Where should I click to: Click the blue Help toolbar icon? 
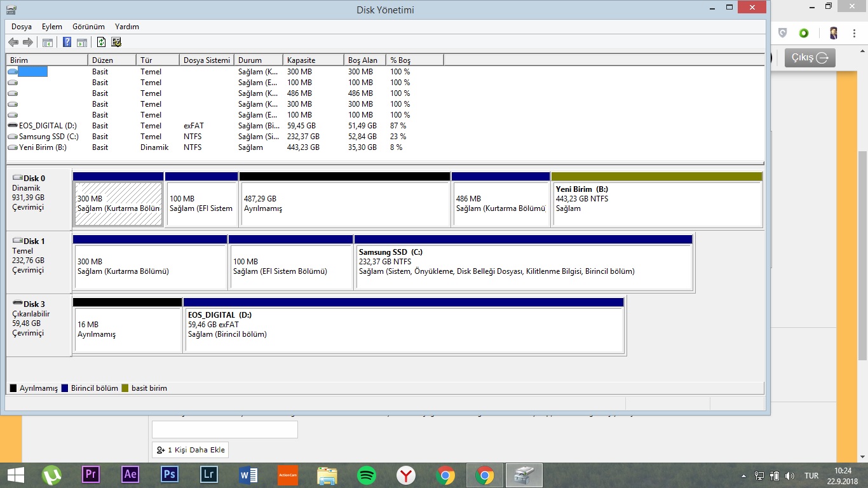[67, 43]
